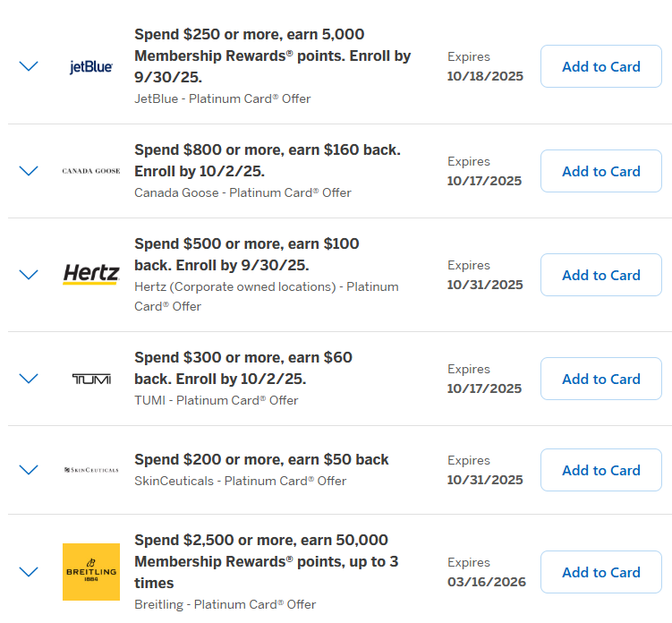Open the Spend $200 earn $50 back headline
The width and height of the screenshot is (672, 623).
261,459
